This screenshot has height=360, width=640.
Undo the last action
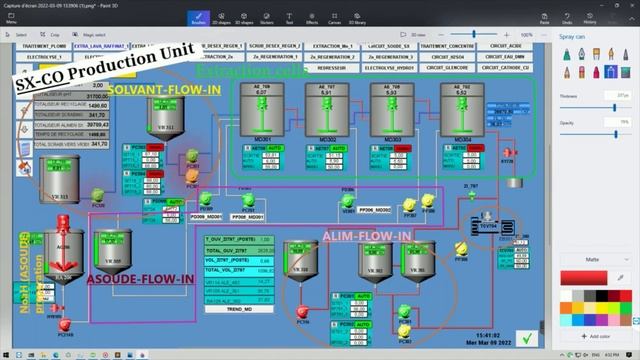pyautogui.click(x=567, y=18)
